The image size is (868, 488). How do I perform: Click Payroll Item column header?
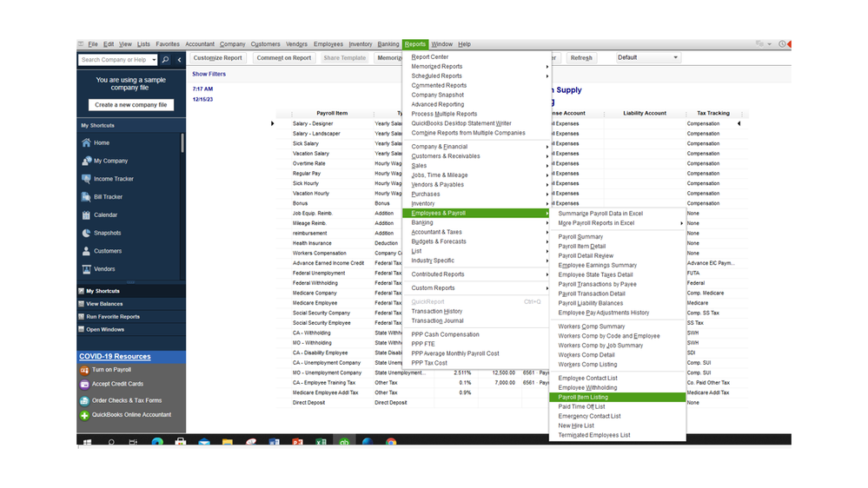(x=332, y=114)
